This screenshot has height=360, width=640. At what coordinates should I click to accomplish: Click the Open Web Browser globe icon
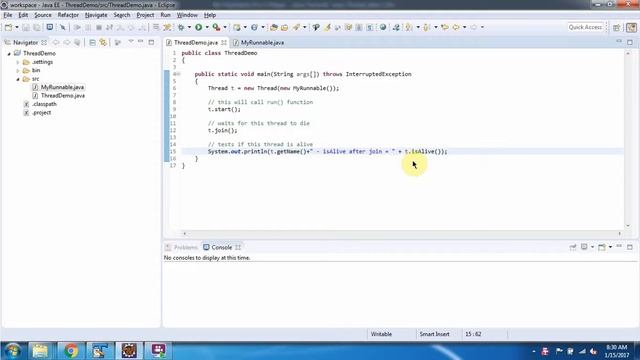[383, 27]
